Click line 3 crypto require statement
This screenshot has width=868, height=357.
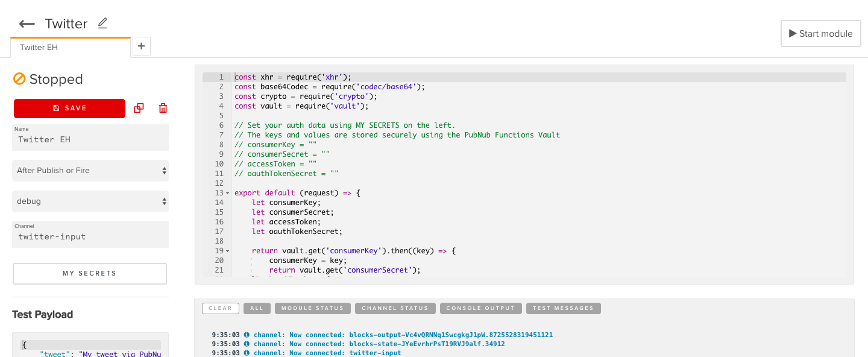tap(306, 96)
